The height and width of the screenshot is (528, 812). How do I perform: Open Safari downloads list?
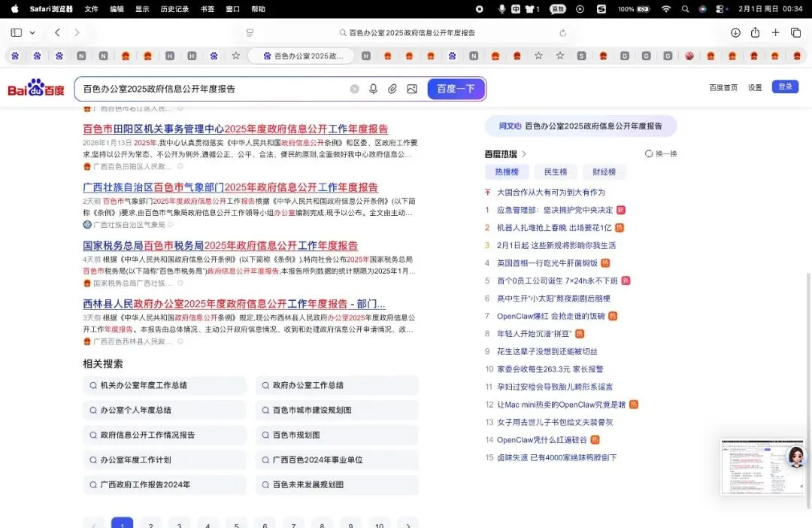coord(735,32)
